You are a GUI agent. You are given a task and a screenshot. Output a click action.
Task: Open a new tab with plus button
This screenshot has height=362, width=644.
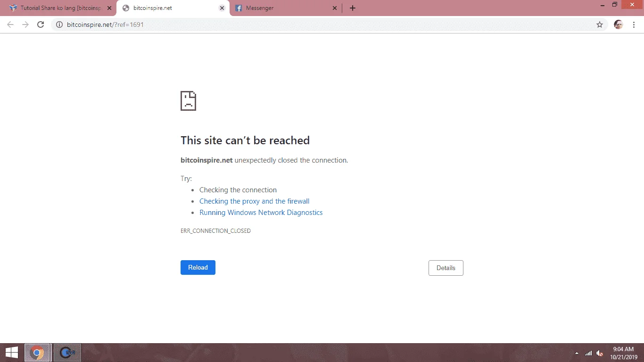[x=353, y=8]
